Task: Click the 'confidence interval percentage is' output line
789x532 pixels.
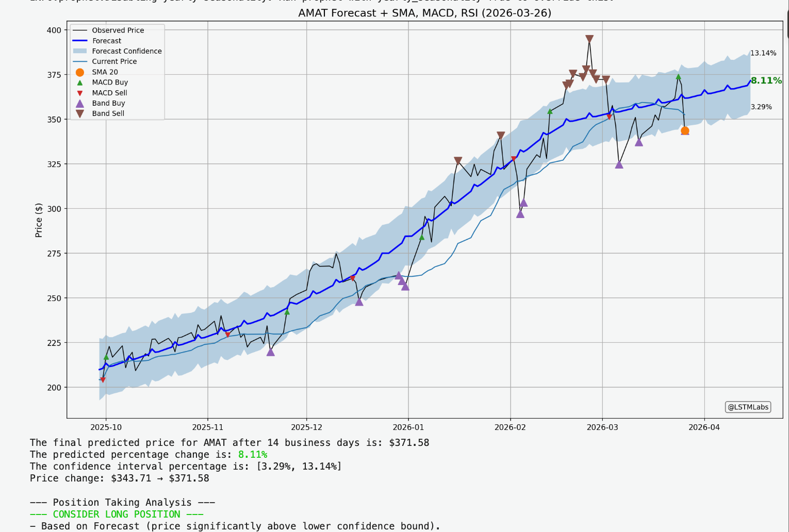Action: [x=186, y=467]
